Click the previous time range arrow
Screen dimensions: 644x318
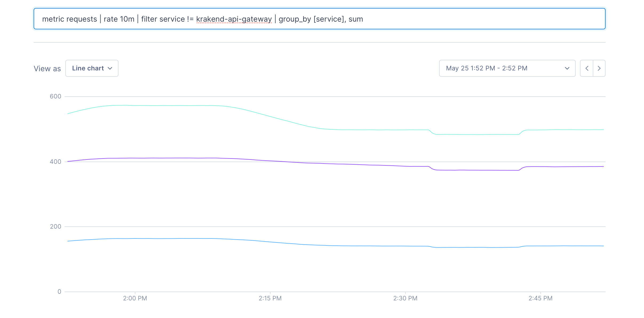pos(587,68)
